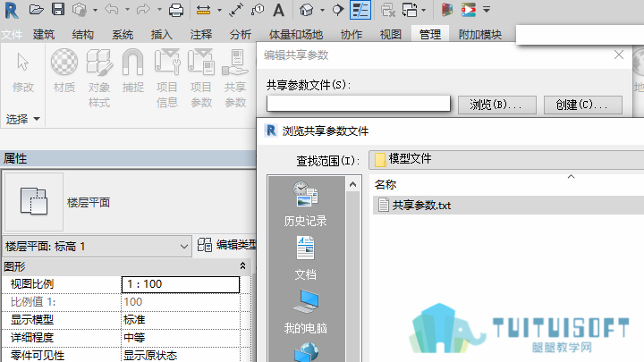Click the places bar scroll-up arrow
The width and height of the screenshot is (644, 362).
pyautogui.click(x=352, y=185)
